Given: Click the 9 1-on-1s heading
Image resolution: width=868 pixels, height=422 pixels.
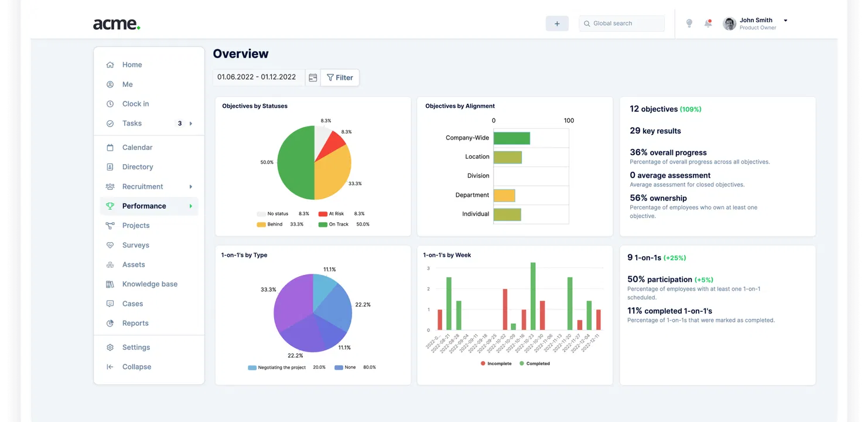Looking at the screenshot, I should coord(644,258).
